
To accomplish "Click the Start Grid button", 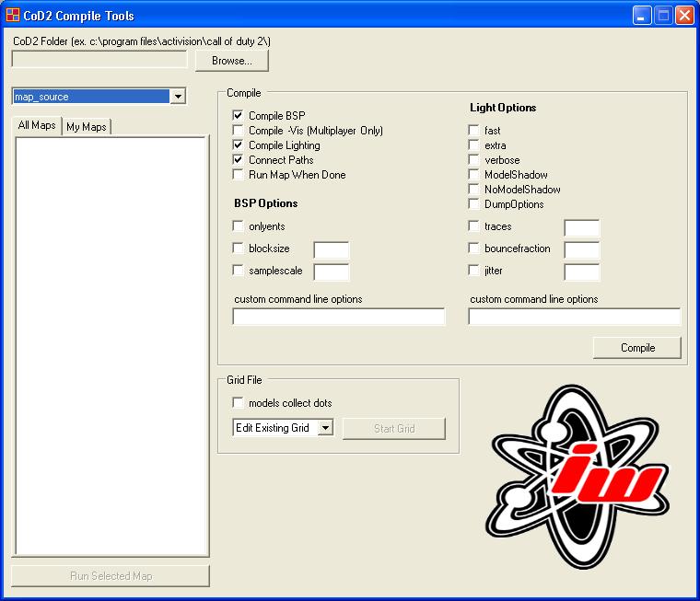I will (394, 429).
